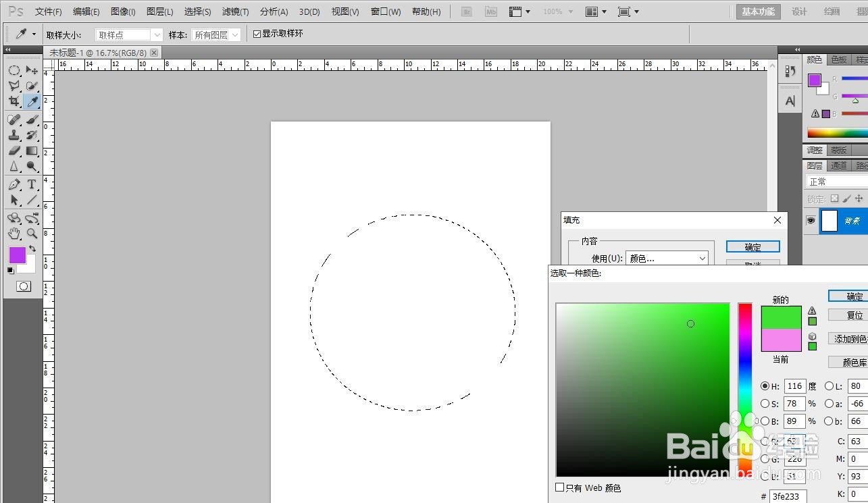Select the Elliptical Marquee tool

(x=14, y=70)
